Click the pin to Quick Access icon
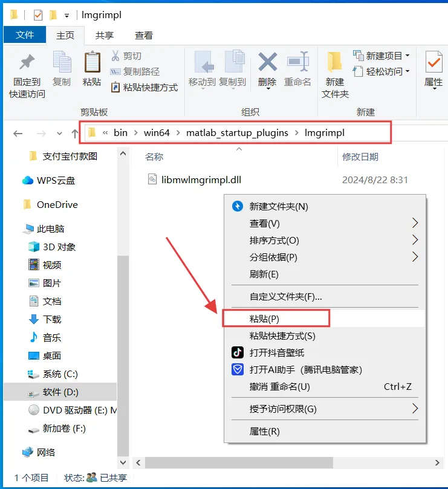 click(x=27, y=62)
